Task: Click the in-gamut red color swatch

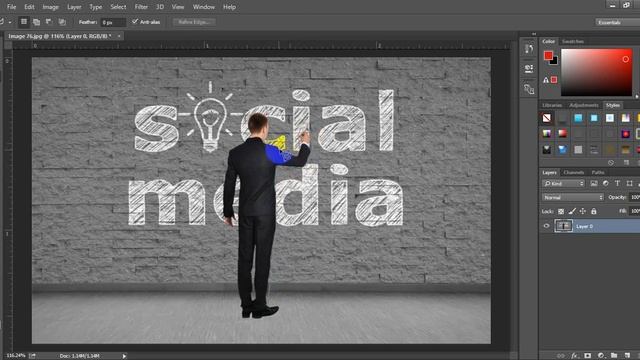Action: pos(554,80)
